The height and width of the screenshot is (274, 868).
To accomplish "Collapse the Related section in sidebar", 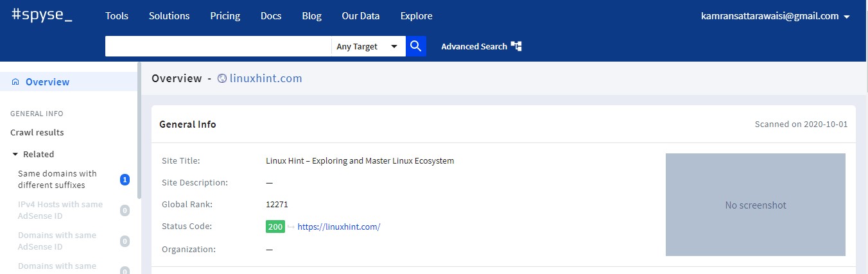I will [15, 154].
